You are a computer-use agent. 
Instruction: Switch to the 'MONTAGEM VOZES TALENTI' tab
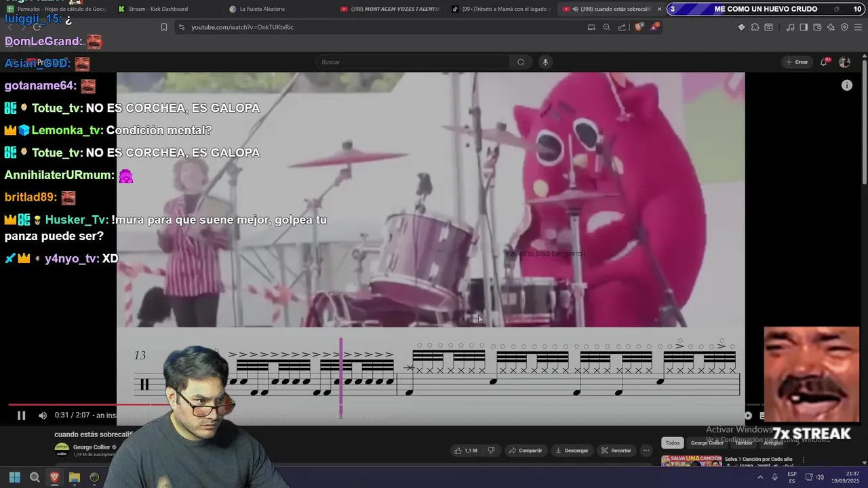pyautogui.click(x=390, y=9)
